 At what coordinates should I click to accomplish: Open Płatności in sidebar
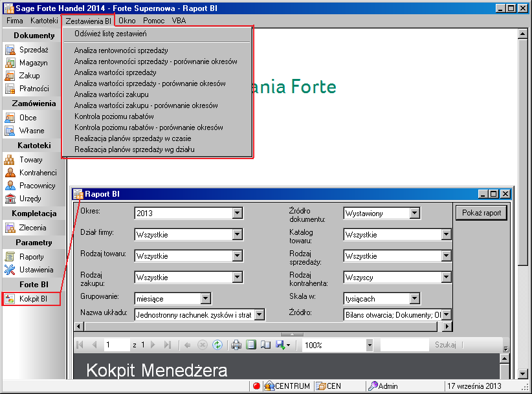click(27, 89)
